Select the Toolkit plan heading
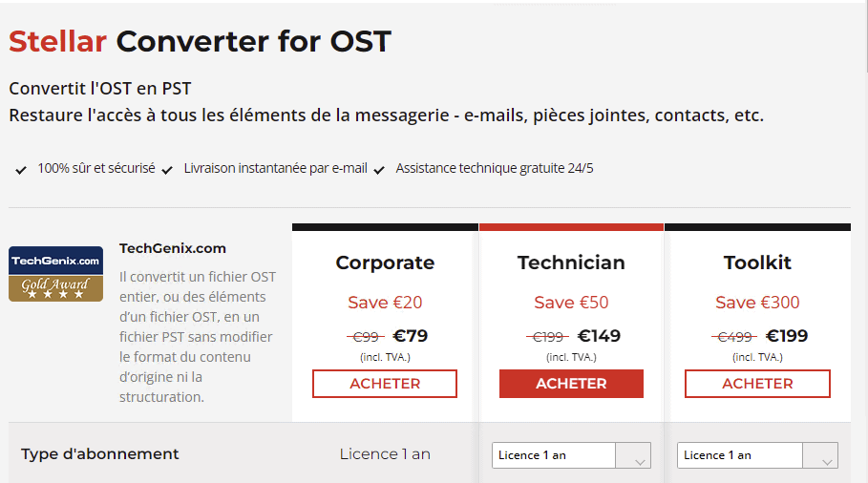The image size is (868, 483). [x=757, y=262]
